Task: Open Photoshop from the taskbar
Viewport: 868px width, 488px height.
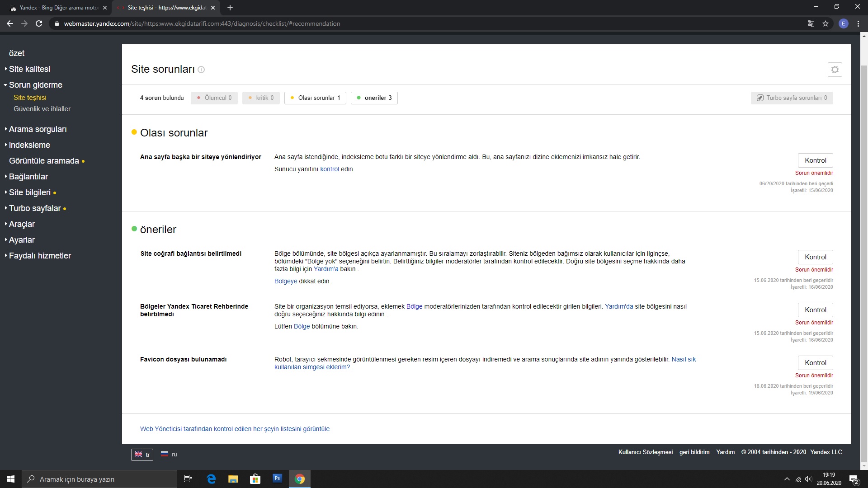Action: click(x=277, y=479)
